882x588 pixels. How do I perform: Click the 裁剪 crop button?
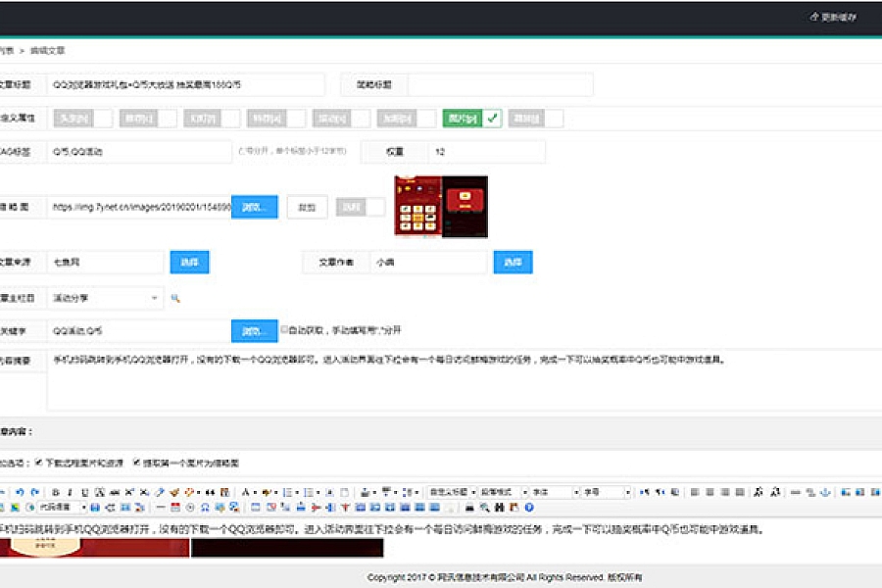tap(307, 207)
